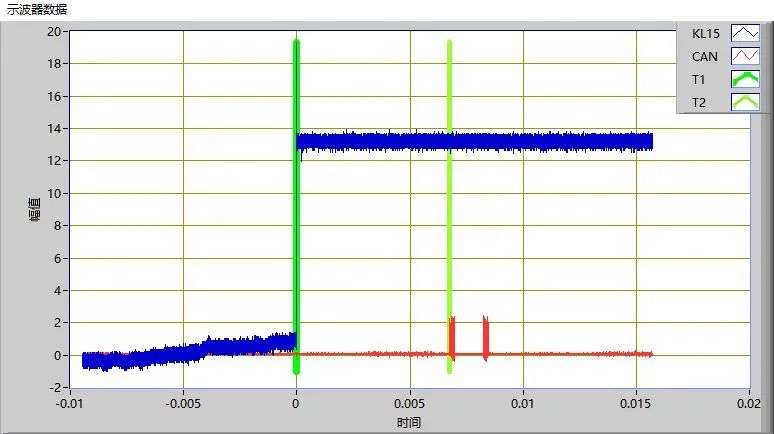Click the X-axis tick label 0.005

click(x=409, y=403)
